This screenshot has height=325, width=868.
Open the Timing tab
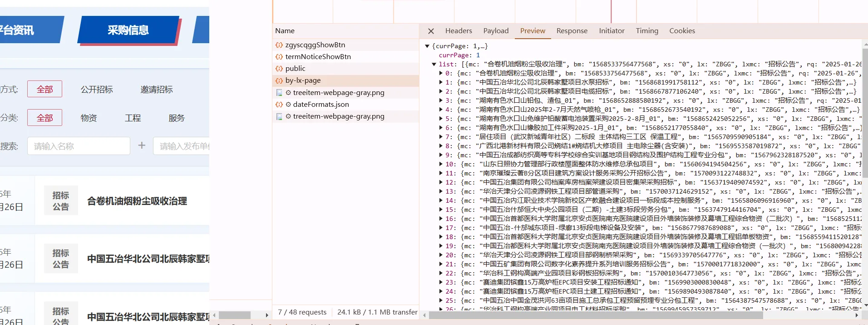[647, 31]
